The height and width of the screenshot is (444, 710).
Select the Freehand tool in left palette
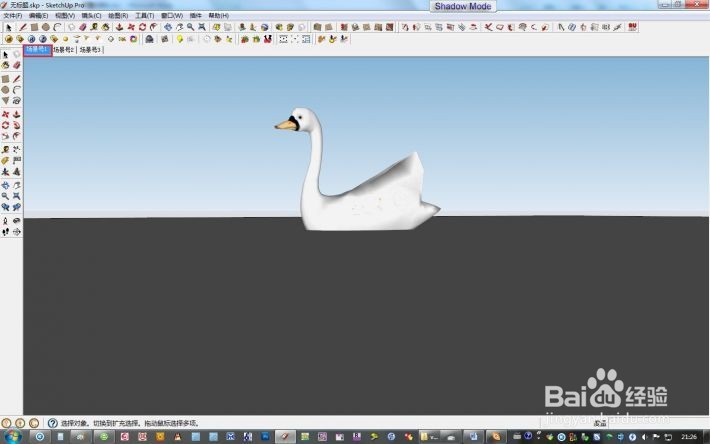(17, 100)
